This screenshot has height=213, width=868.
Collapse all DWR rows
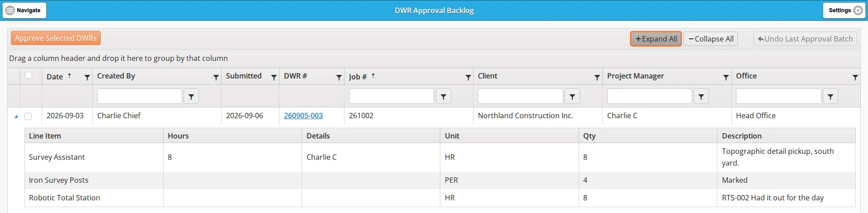click(x=711, y=39)
